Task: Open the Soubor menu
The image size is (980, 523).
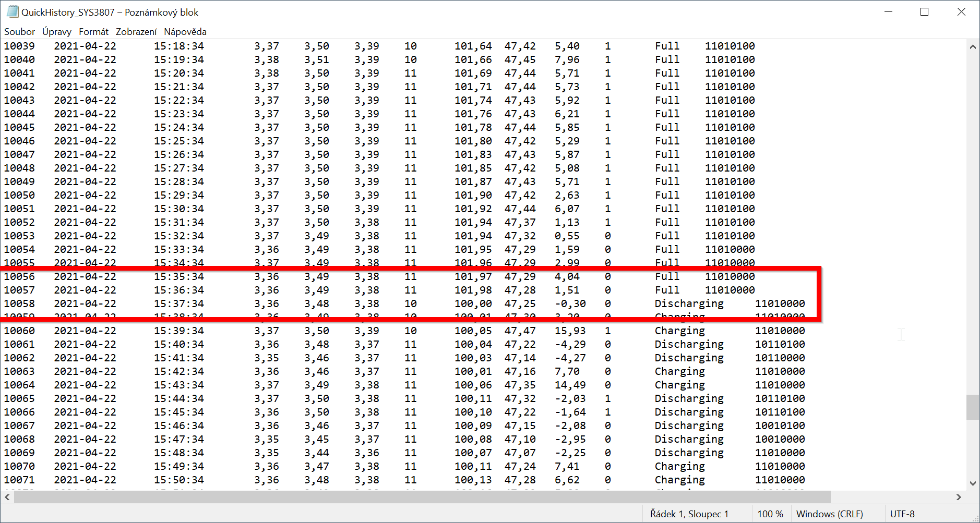Action: point(19,32)
